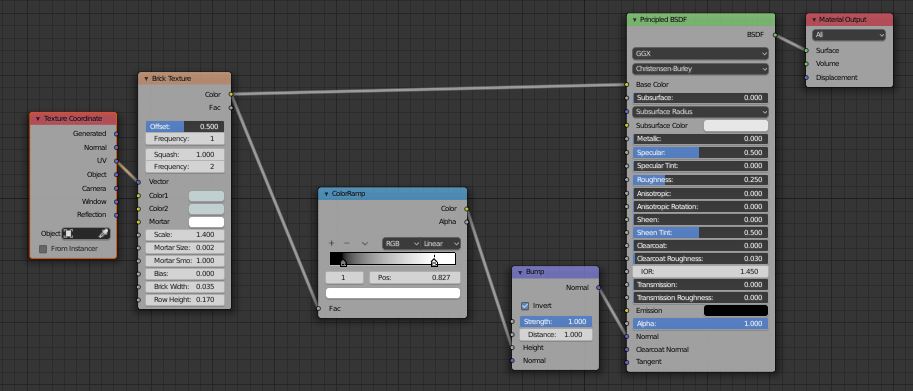The height and width of the screenshot is (391, 913).
Task: Add a color stop with ColorRamp plus icon
Action: pyautogui.click(x=331, y=243)
